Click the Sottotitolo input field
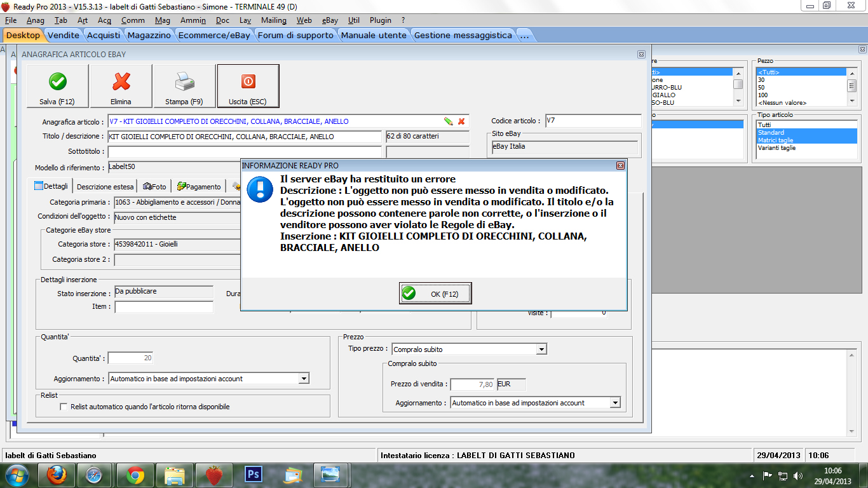The image size is (868, 488). pyautogui.click(x=245, y=152)
